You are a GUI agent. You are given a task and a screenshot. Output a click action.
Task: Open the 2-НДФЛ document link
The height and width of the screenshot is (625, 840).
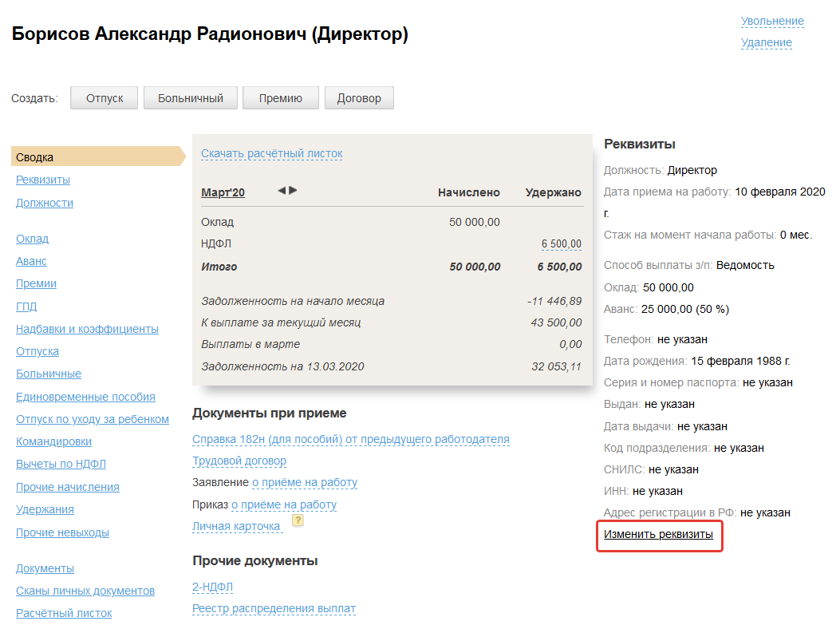tap(212, 587)
